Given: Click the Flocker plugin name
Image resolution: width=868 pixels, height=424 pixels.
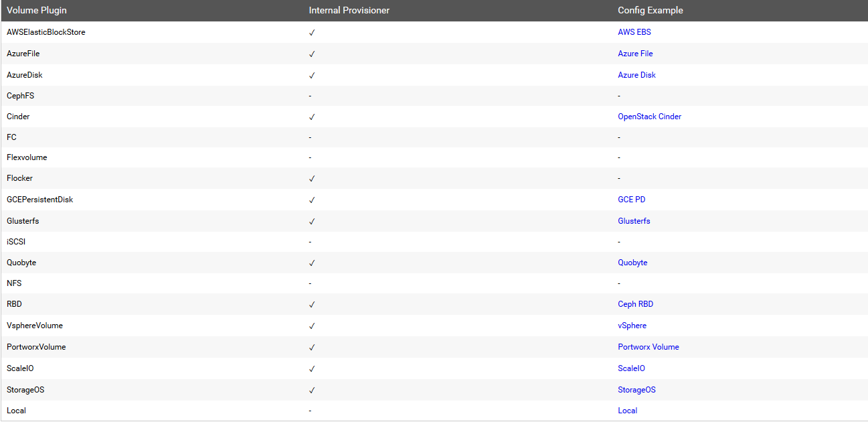Looking at the screenshot, I should [19, 178].
